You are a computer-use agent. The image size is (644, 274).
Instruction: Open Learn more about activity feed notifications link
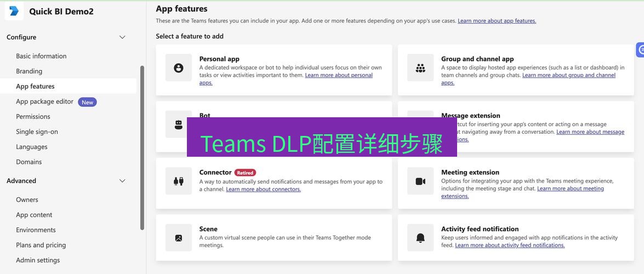point(510,246)
